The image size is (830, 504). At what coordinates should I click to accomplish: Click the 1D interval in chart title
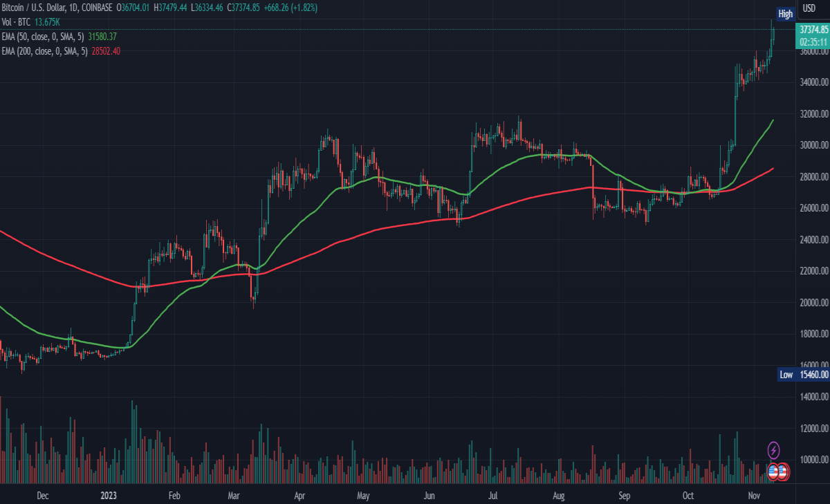coord(72,7)
